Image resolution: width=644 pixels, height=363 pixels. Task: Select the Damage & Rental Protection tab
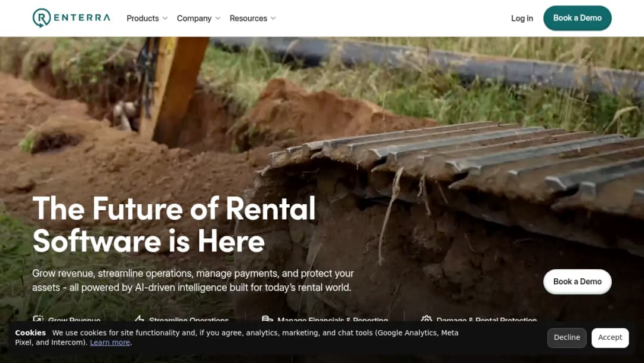pos(479,319)
